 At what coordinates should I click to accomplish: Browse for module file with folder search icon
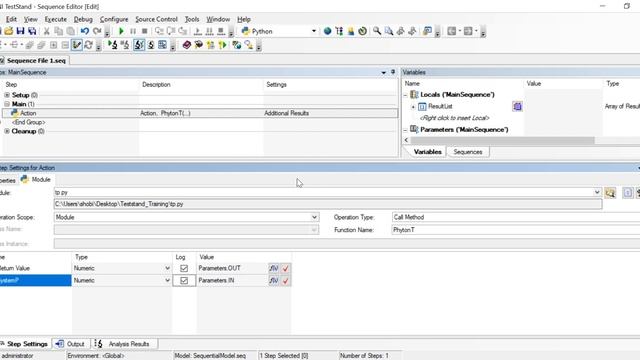[x=610, y=193]
